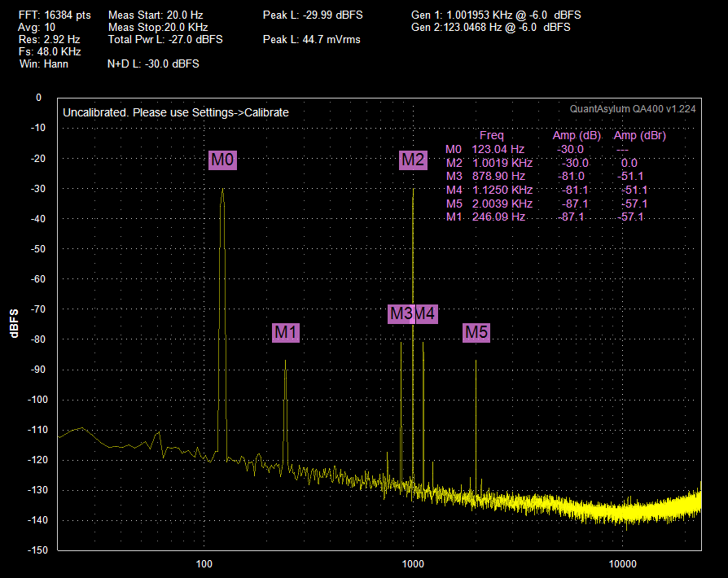
Task: Select the 'Peak L: 44.7 mVrms' readout
Action: pos(312,39)
